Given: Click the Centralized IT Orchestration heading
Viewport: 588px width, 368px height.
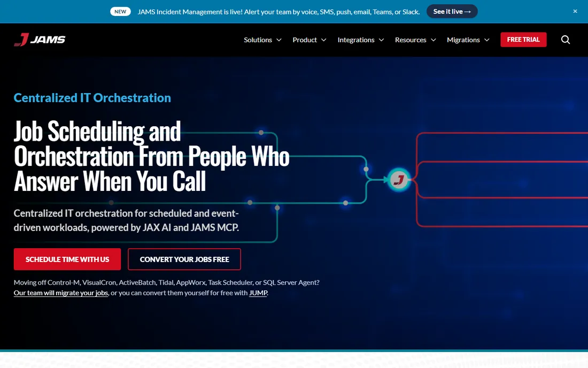Looking at the screenshot, I should [92, 98].
